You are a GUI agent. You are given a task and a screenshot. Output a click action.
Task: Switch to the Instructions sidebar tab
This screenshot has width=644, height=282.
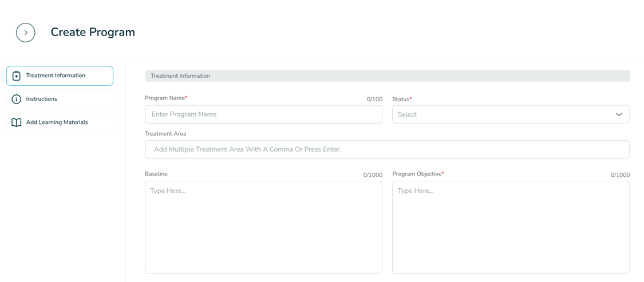(x=60, y=99)
